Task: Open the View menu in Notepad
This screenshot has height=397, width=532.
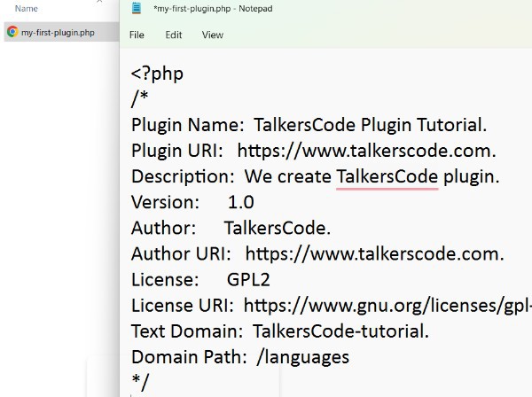Action: coord(213,35)
